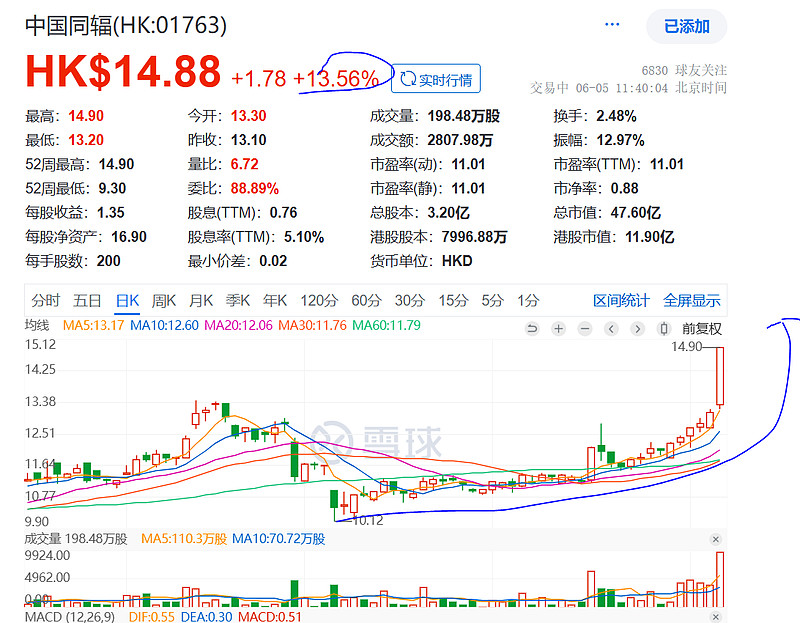
Task: Switch to the 5分 interval tab
Action: coord(492,301)
